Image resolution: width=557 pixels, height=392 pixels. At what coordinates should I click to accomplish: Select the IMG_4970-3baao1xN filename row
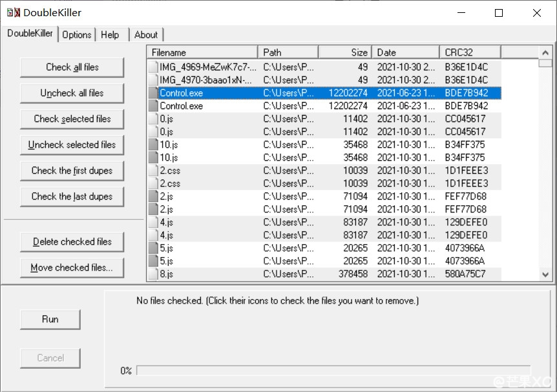pos(205,80)
